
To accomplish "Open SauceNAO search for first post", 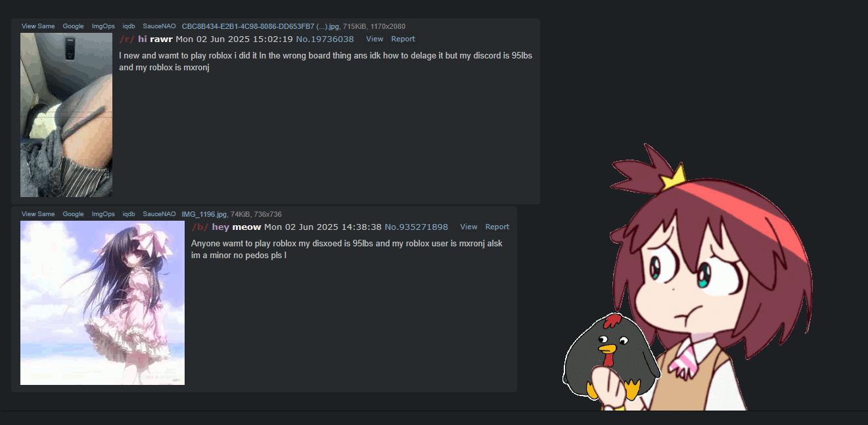I will (x=159, y=26).
